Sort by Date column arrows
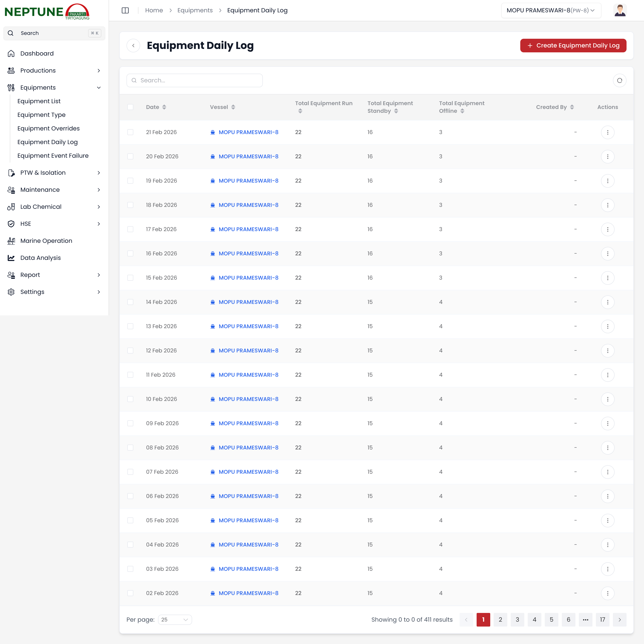644x644 pixels. (x=164, y=107)
